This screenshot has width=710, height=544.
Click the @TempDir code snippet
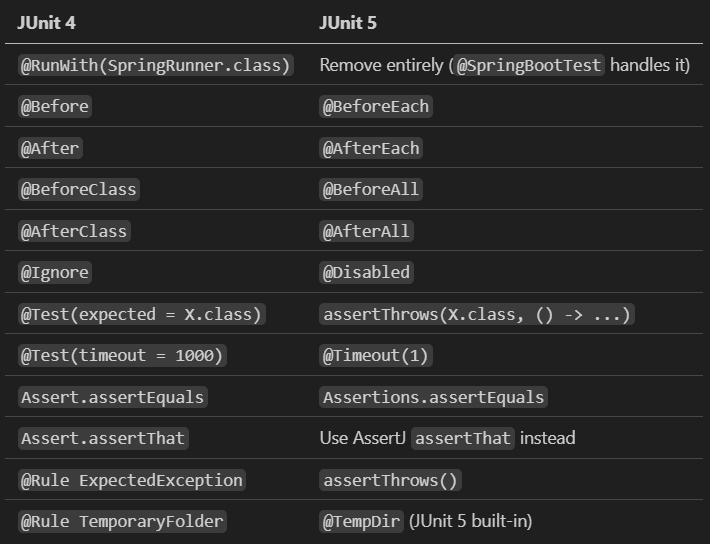pyautogui.click(x=361, y=521)
